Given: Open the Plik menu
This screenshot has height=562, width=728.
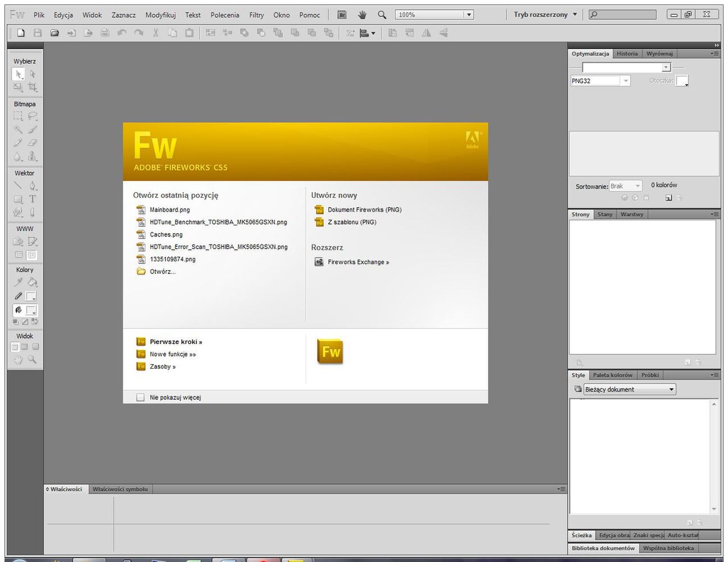Looking at the screenshot, I should [39, 15].
